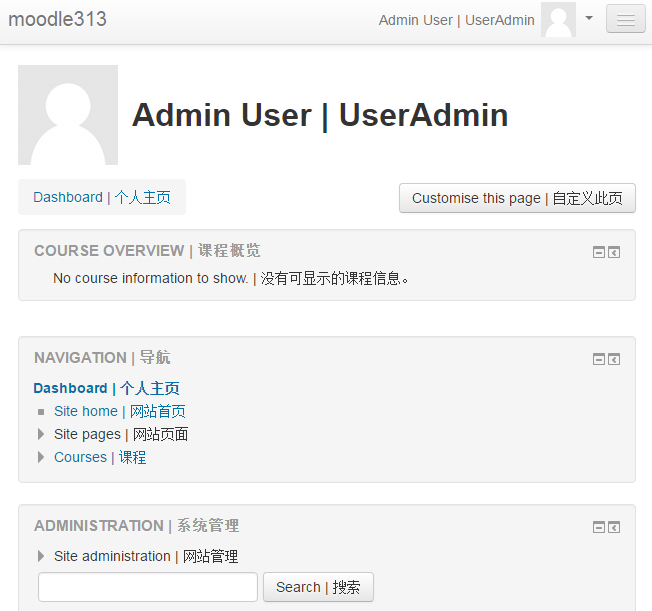Click the large profile picture
This screenshot has height=611, width=652.
pyautogui.click(x=68, y=115)
